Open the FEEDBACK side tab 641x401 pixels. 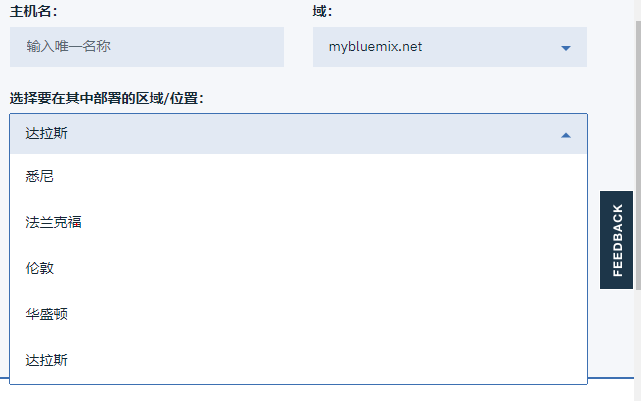point(616,240)
